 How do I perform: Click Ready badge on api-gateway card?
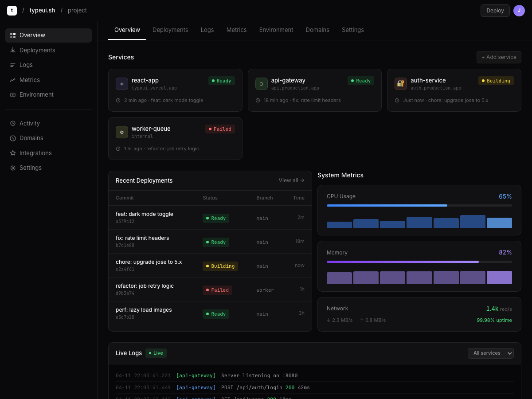(361, 81)
